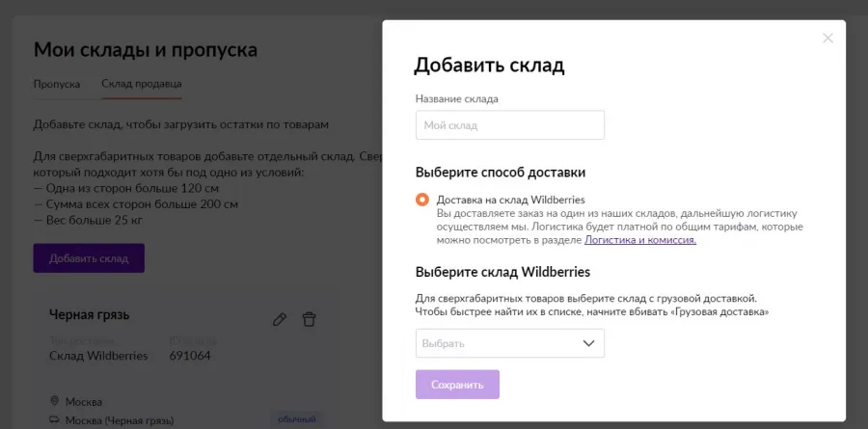Follow the Логистика и комиссия link
Screen dimensions: 868x429
point(640,240)
